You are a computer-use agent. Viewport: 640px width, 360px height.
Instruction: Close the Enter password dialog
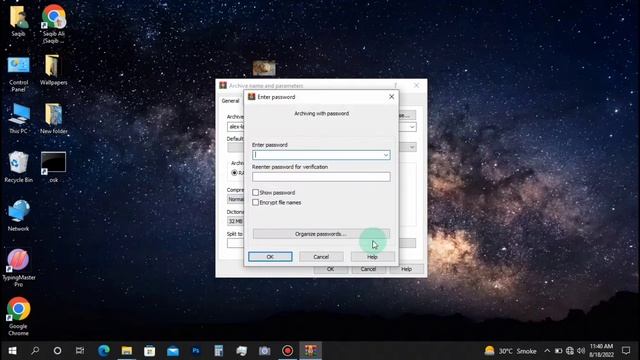tap(391, 97)
